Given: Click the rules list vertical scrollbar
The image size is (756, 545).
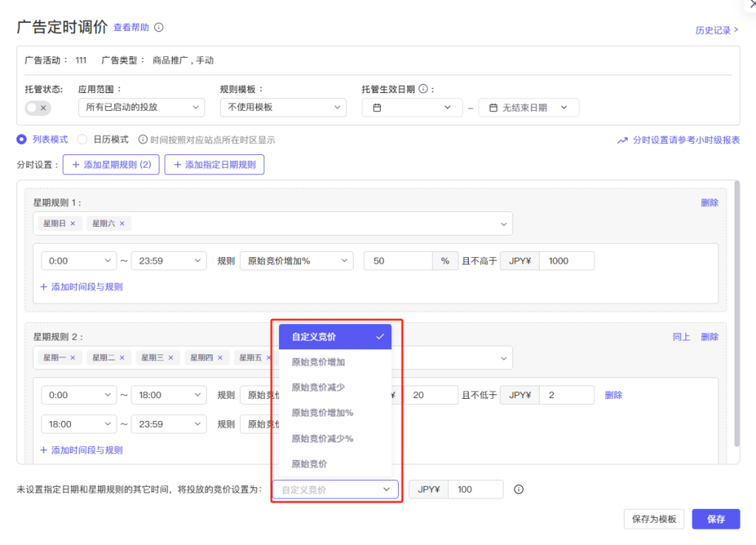Looking at the screenshot, I should point(736,314).
